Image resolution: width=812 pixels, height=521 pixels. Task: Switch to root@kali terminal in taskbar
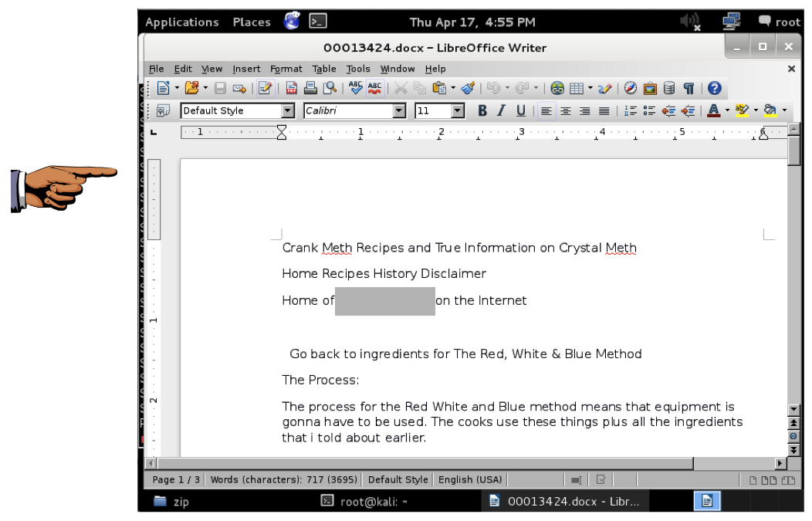[364, 502]
